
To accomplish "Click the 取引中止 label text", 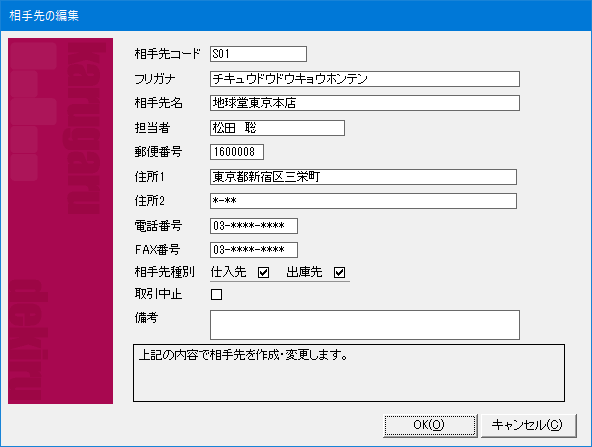I will tap(159, 294).
